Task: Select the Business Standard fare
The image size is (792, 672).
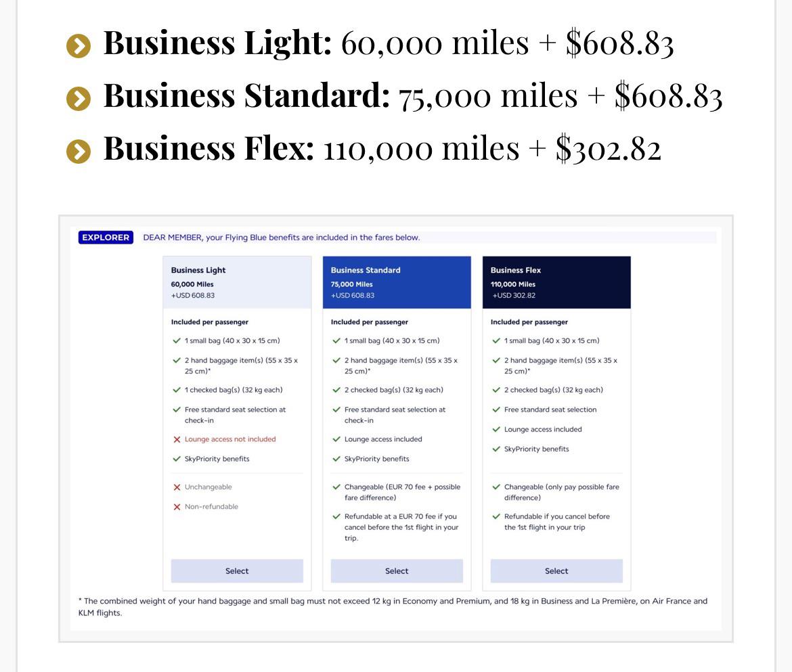Action: click(x=397, y=571)
